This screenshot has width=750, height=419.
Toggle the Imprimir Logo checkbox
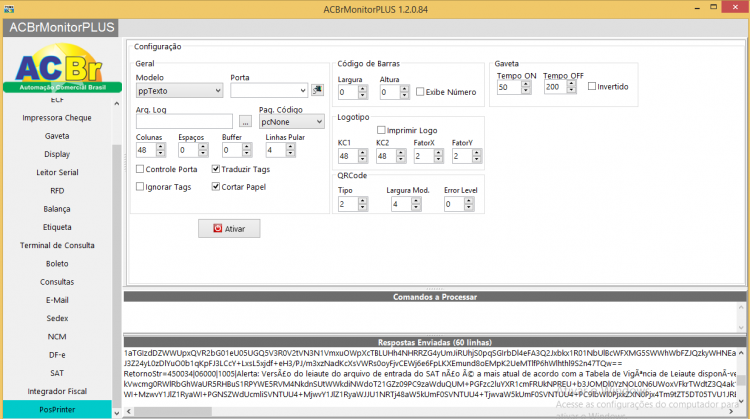381,130
